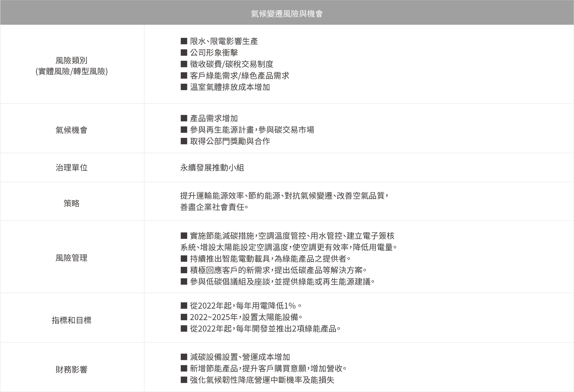The image size is (574, 392).
Task: Select the 指標和目標 row label
Action: (x=71, y=320)
